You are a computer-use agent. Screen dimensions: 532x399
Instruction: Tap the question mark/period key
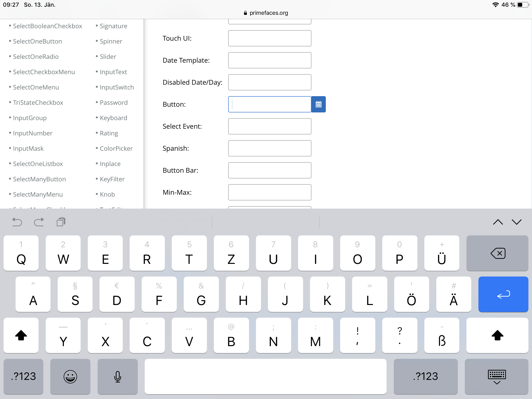coord(399,335)
